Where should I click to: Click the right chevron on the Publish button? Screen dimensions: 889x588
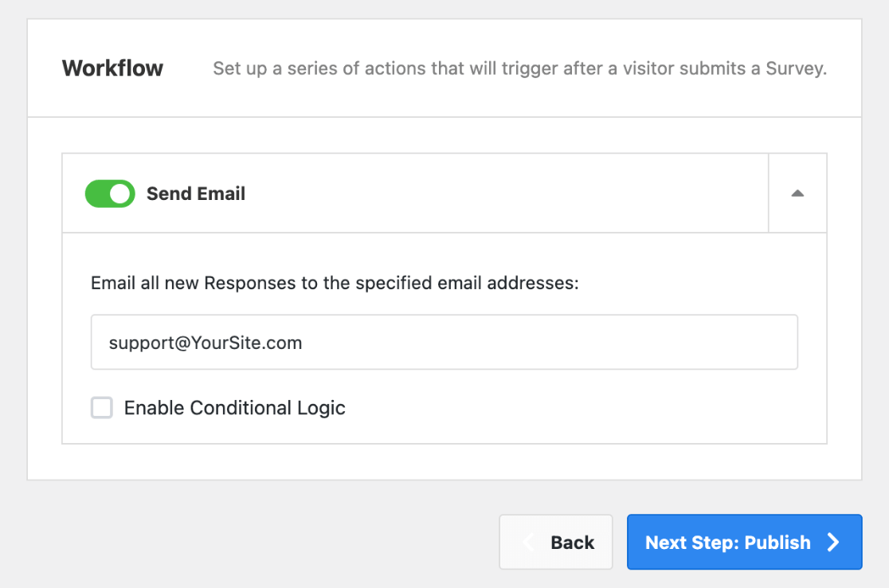(x=833, y=543)
